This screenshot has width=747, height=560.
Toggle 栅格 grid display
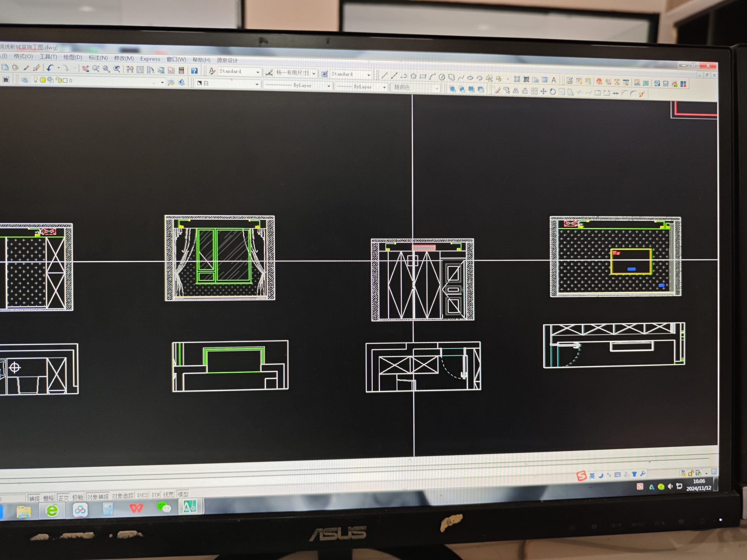[48, 498]
